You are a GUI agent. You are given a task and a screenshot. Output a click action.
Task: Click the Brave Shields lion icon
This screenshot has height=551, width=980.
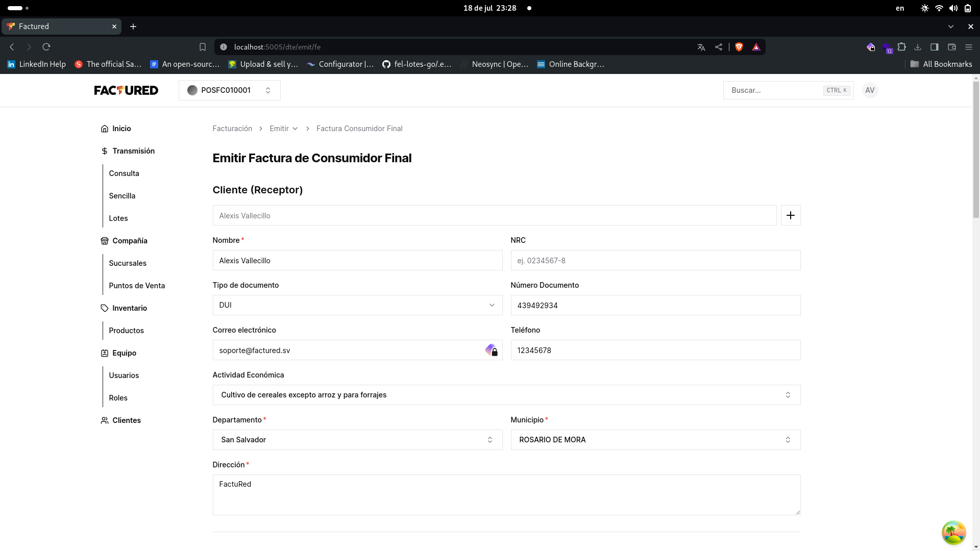click(739, 47)
